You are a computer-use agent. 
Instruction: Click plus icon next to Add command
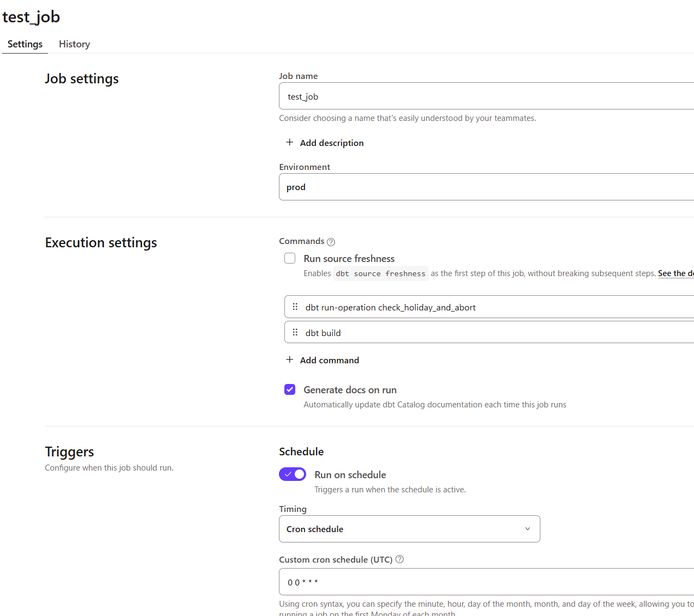pyautogui.click(x=290, y=360)
